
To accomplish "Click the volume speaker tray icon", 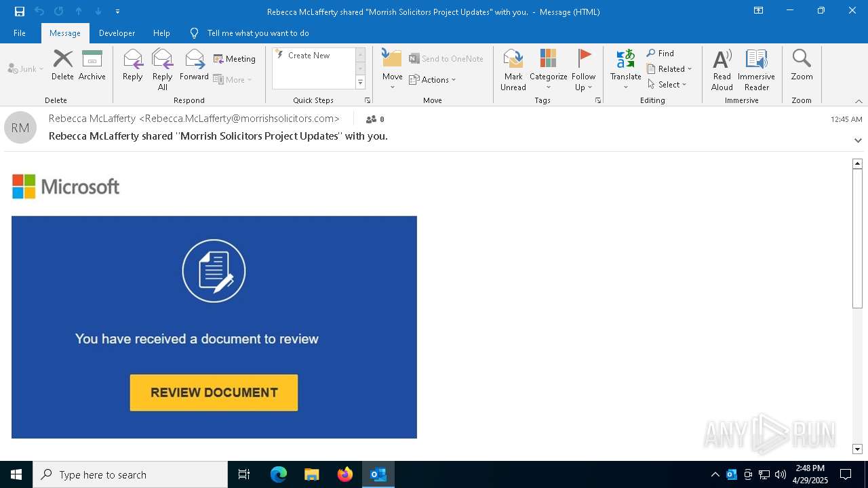I will click(x=780, y=474).
